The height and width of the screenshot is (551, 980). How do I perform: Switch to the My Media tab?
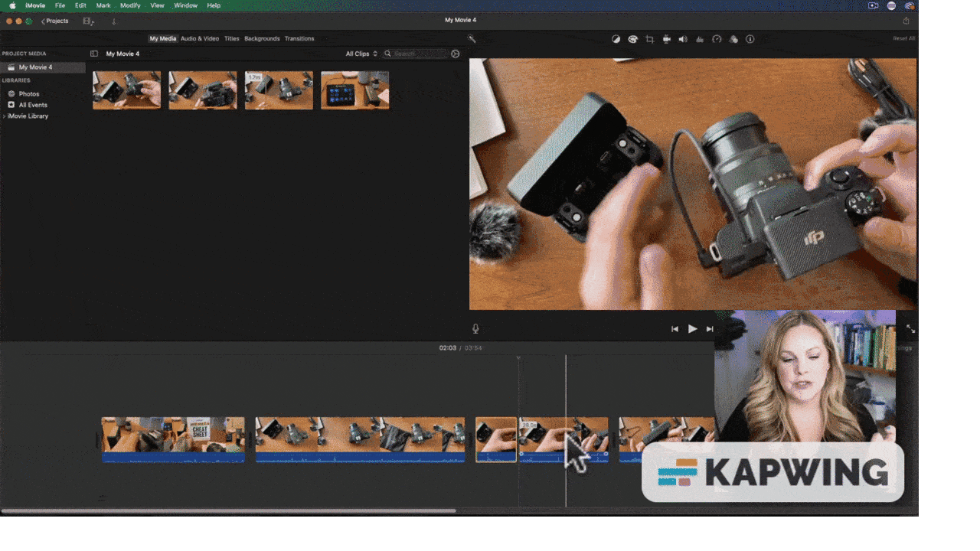162,38
